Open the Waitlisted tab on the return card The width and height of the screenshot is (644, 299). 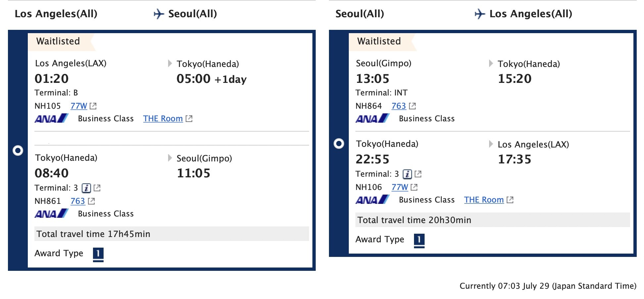click(x=379, y=41)
